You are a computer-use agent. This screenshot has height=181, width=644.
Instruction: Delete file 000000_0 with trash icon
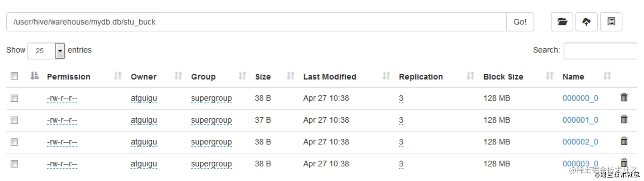tap(624, 98)
